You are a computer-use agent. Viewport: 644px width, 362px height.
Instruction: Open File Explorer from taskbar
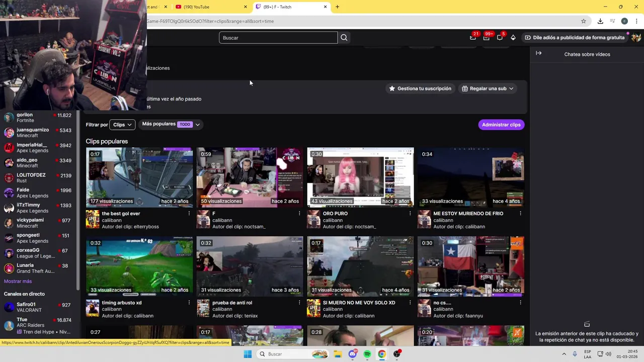click(x=338, y=354)
